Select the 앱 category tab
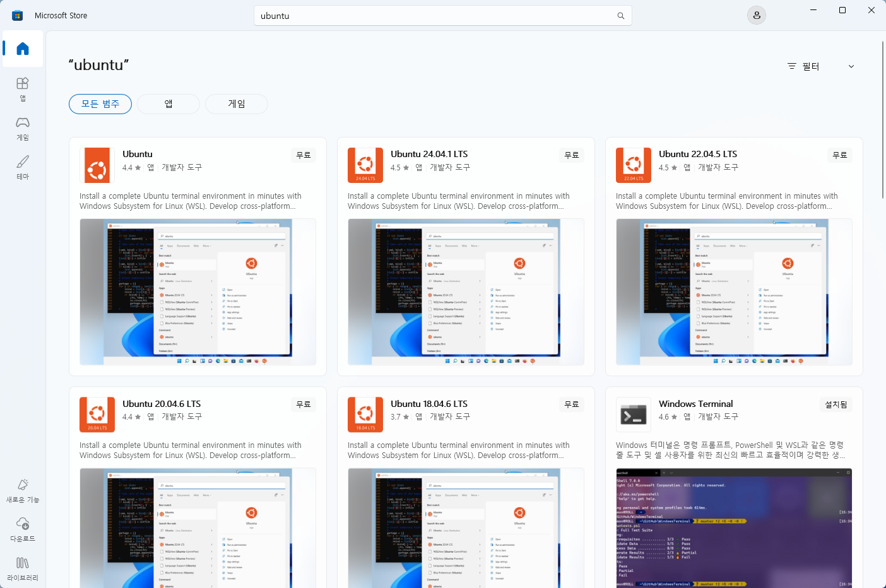 click(x=168, y=104)
